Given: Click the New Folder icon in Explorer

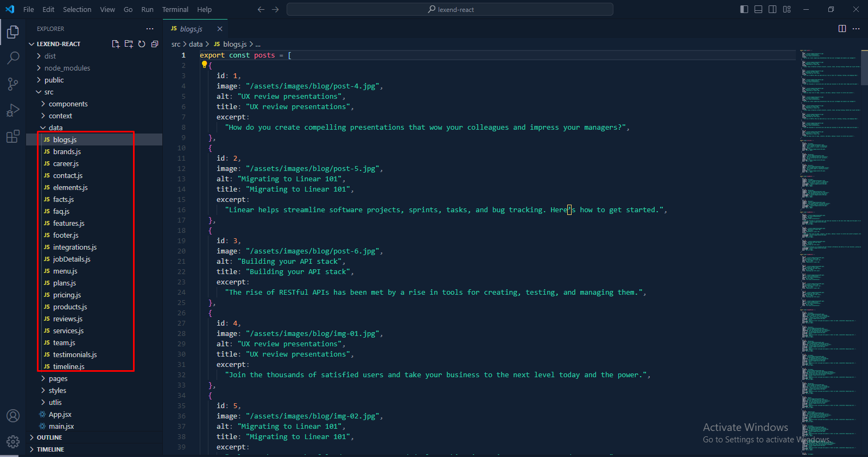Looking at the screenshot, I should pos(129,44).
